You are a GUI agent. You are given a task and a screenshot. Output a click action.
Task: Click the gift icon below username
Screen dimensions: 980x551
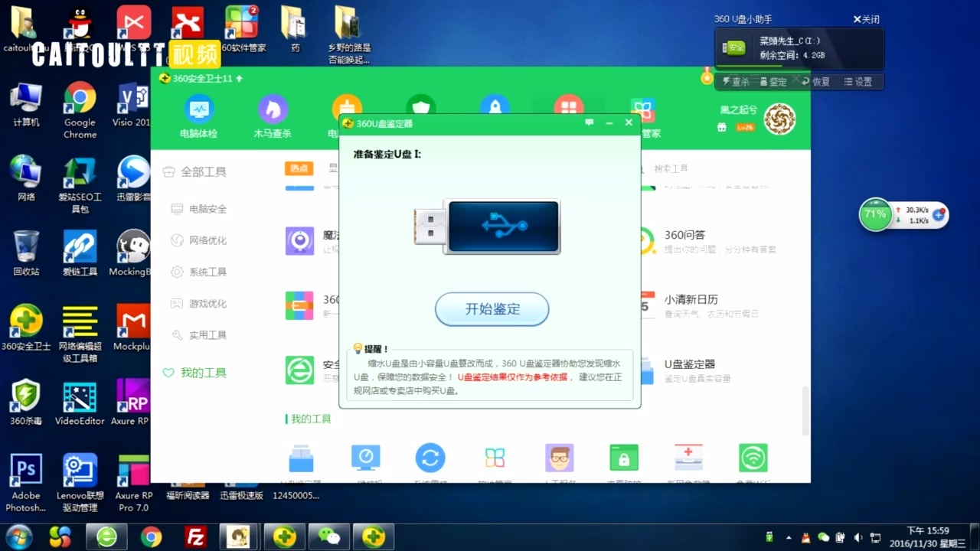pyautogui.click(x=721, y=127)
